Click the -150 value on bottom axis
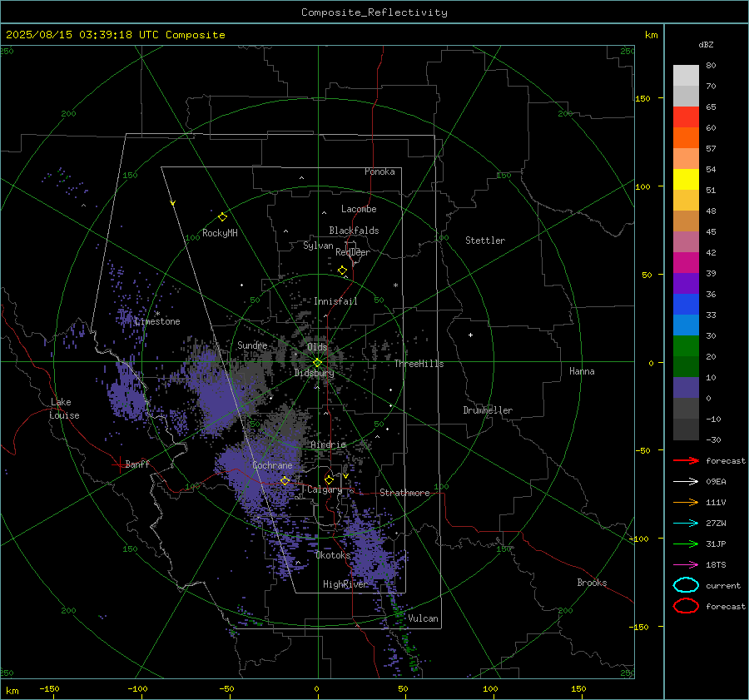Viewport: 749px width, 700px height. coord(49,688)
